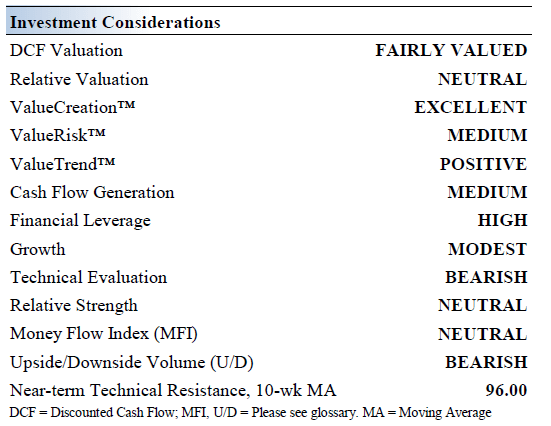Click the MODEST growth value
The height and width of the screenshot is (426, 551).
(487, 249)
